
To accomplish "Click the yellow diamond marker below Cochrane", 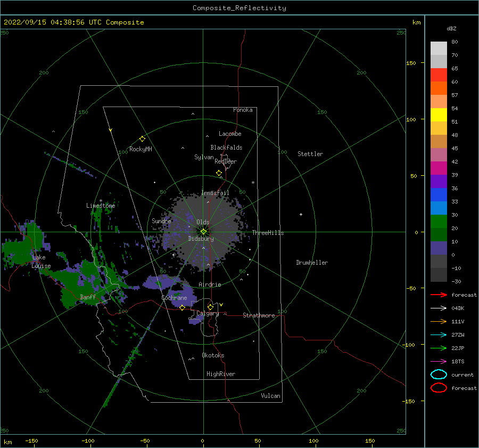I will click(x=182, y=307).
